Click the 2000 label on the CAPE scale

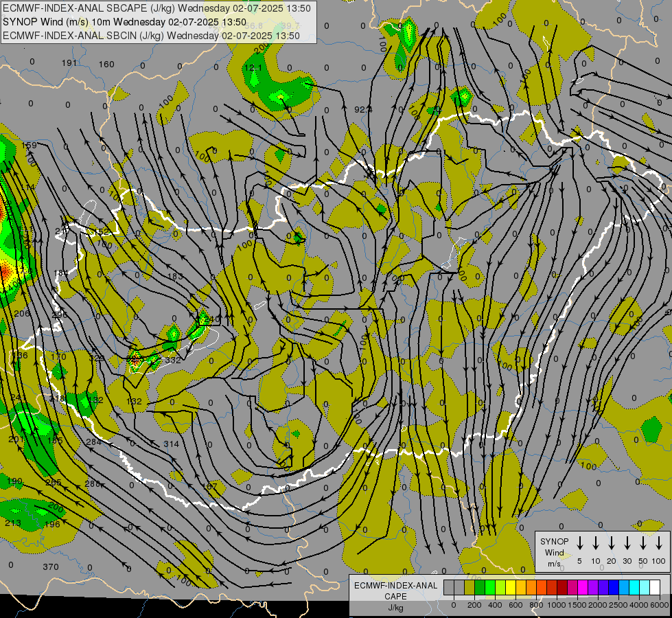click(x=598, y=605)
